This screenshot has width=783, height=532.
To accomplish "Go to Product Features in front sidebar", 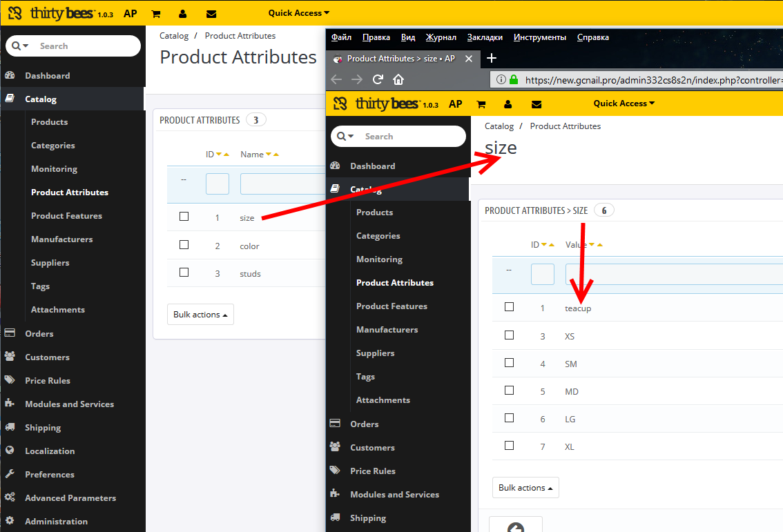I will pos(391,306).
